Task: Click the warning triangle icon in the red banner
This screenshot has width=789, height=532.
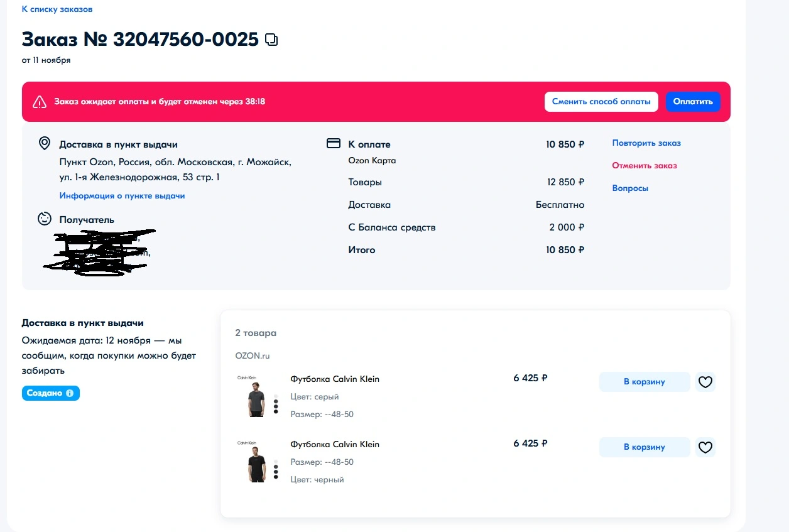Action: click(40, 102)
